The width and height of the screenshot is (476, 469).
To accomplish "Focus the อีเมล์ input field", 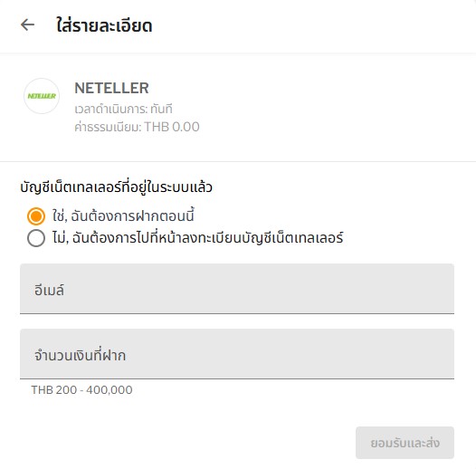I will [x=237, y=289].
